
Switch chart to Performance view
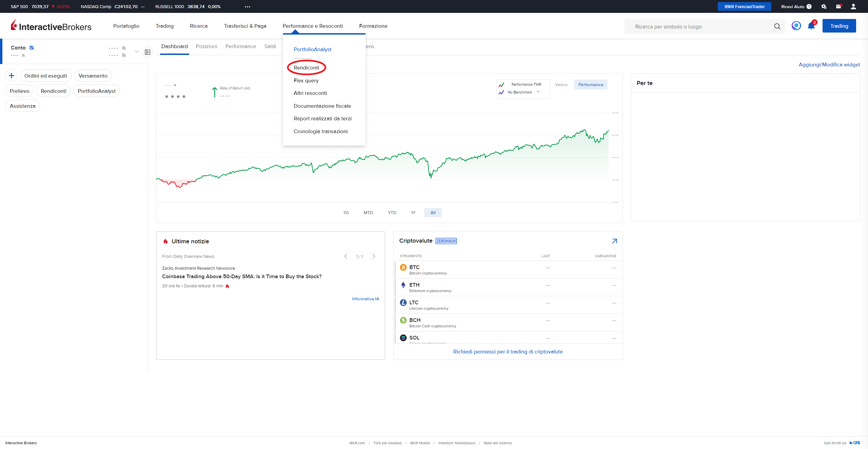point(591,85)
